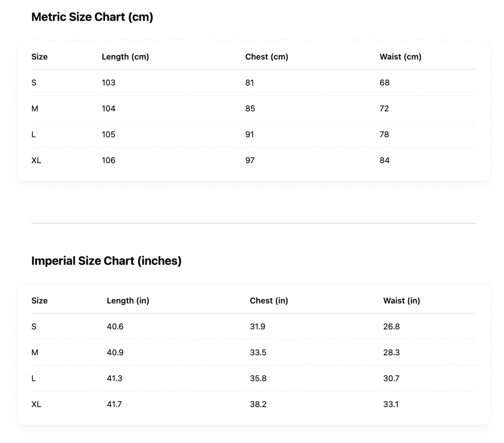
Task: Click the Imperial Size Chart (inches) heading
Action: (x=106, y=261)
